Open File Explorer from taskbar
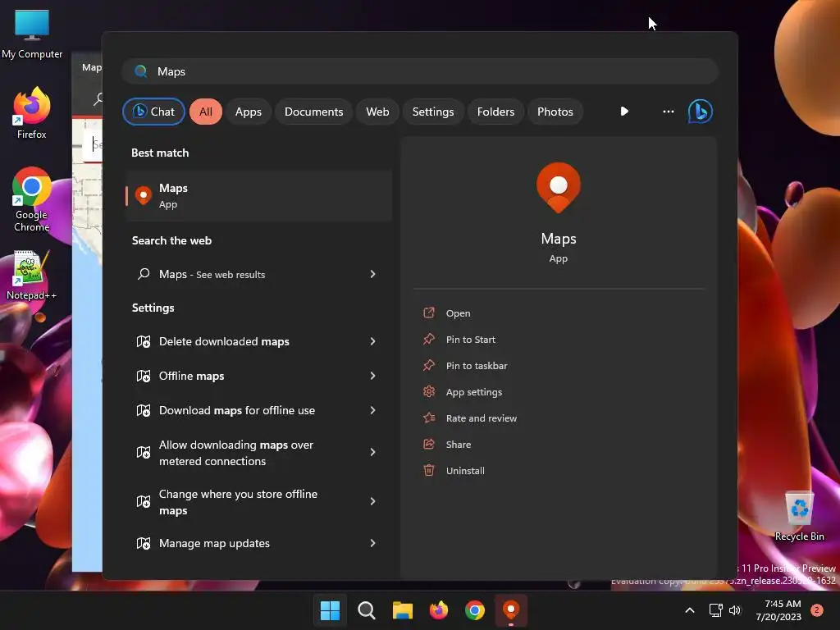 pos(402,610)
